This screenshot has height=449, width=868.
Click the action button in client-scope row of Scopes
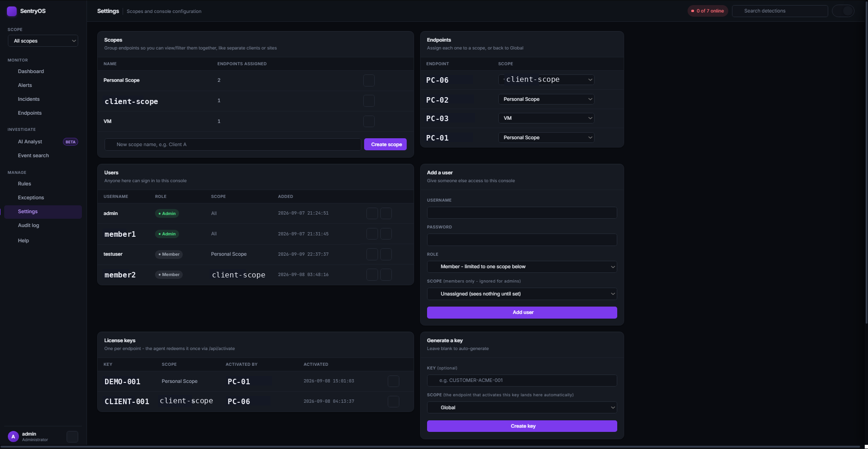tap(369, 101)
